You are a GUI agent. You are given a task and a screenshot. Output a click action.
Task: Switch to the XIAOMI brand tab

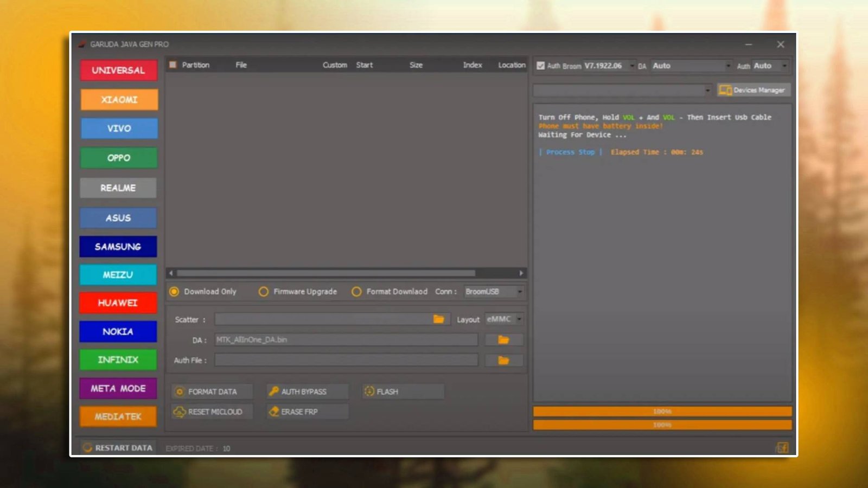[118, 100]
